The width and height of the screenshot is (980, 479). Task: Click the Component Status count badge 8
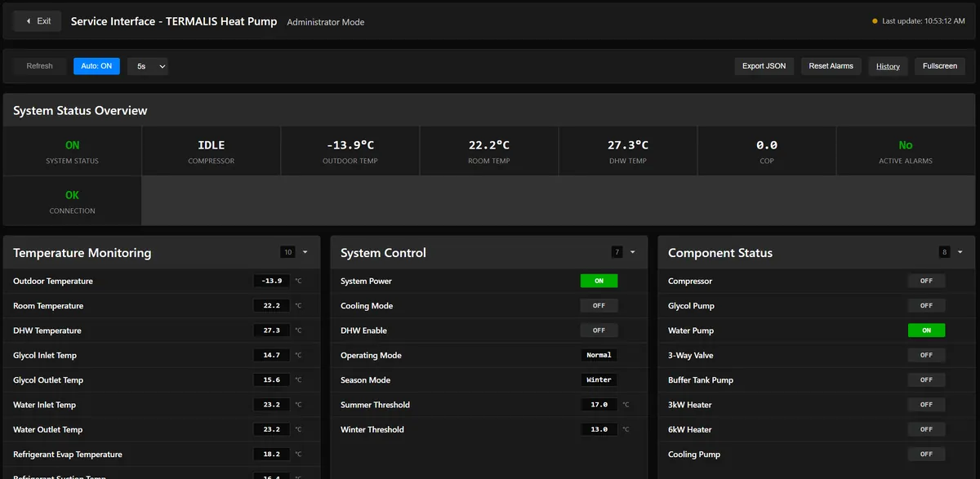click(x=944, y=252)
